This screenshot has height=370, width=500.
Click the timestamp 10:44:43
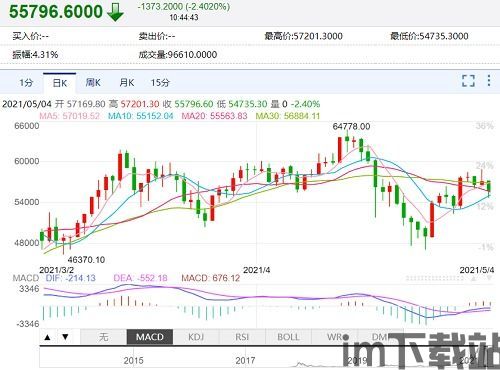184,17
